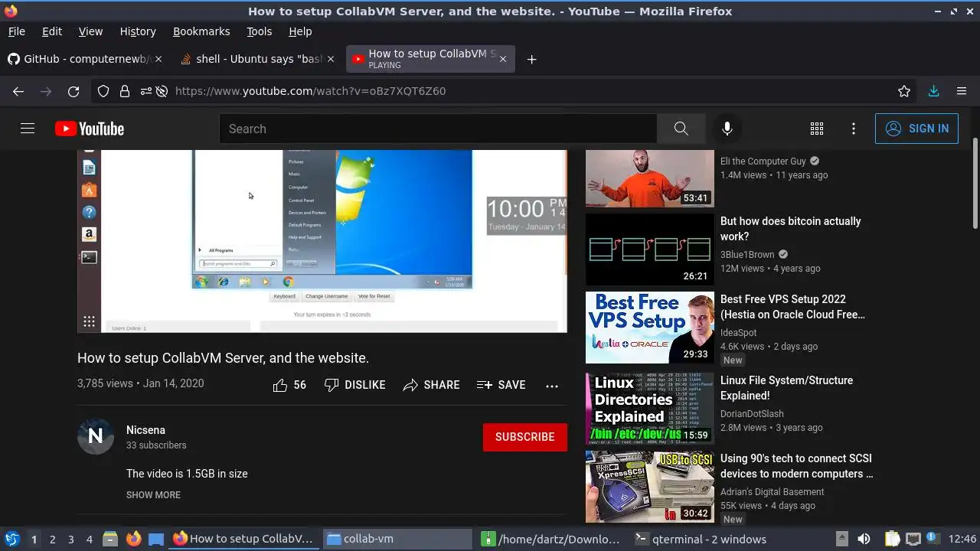Subscribe to the Nicsena channel
The width and height of the screenshot is (980, 551).
coord(524,437)
